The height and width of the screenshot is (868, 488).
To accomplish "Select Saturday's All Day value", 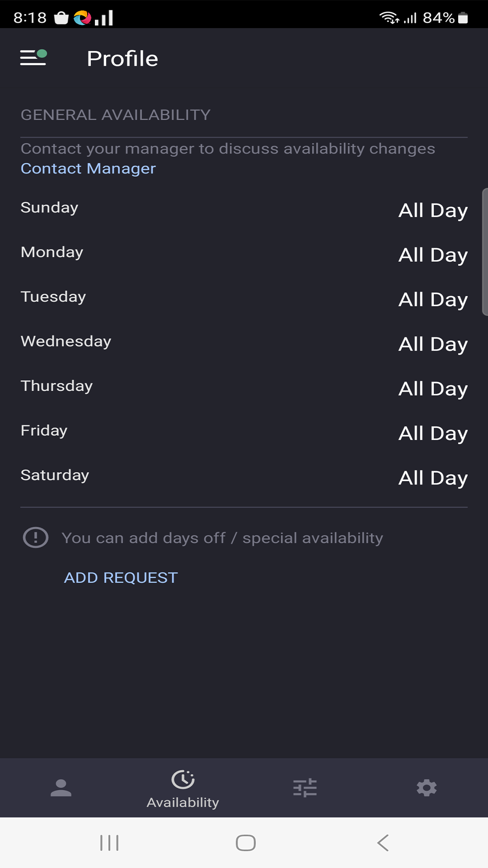I will point(433,478).
